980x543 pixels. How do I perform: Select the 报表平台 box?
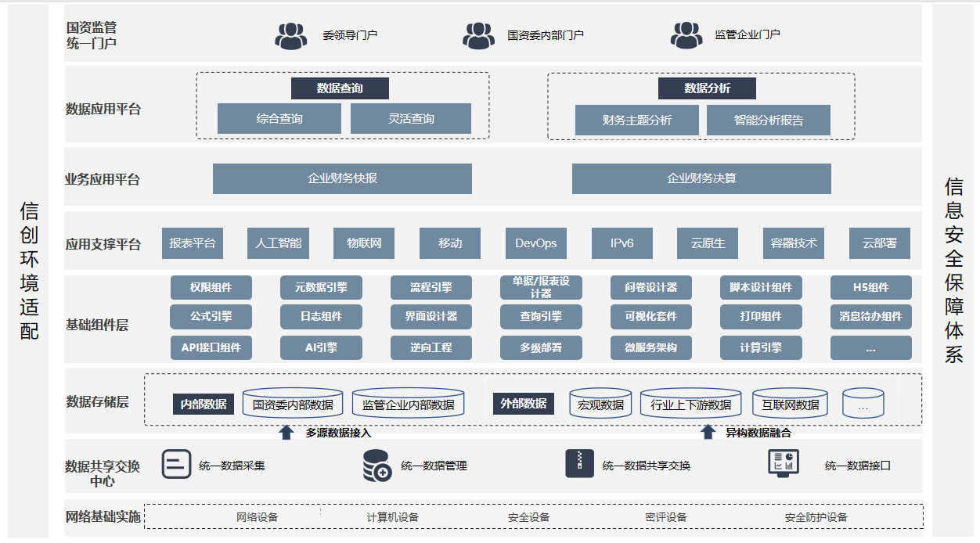tap(193, 243)
